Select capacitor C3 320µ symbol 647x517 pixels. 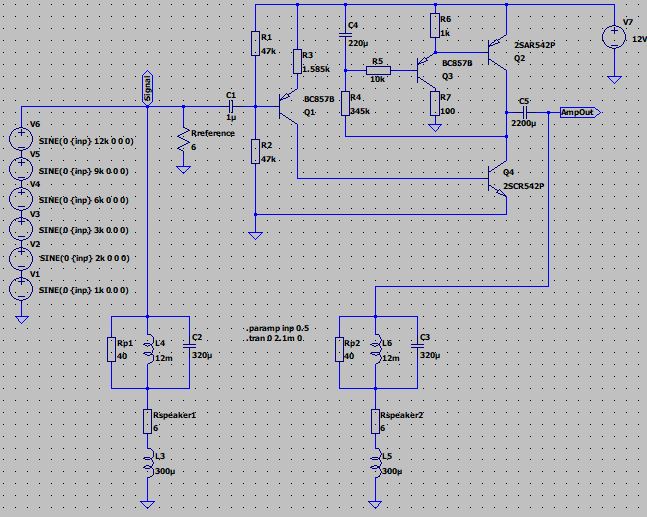point(417,345)
